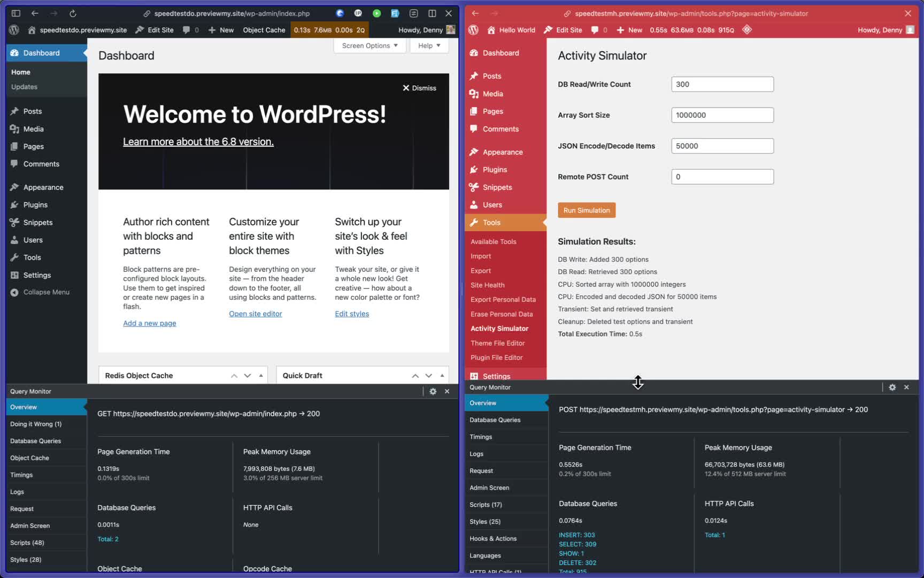Open WordPress logo menu in right window
Image resolution: width=924 pixels, height=578 pixels.
[473, 30]
